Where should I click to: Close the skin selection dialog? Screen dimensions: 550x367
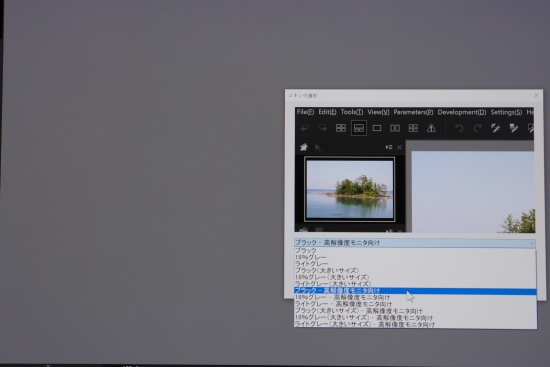[536, 95]
